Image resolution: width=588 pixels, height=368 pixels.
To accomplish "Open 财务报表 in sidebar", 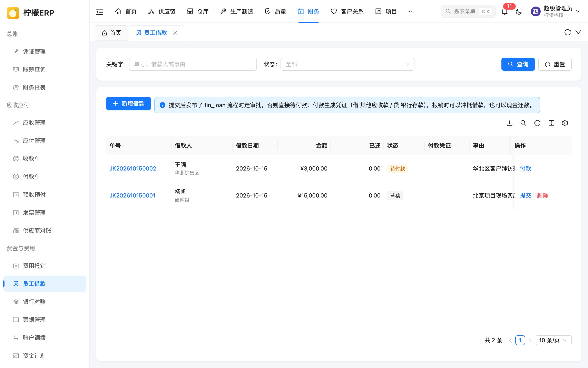I will 45,88.
